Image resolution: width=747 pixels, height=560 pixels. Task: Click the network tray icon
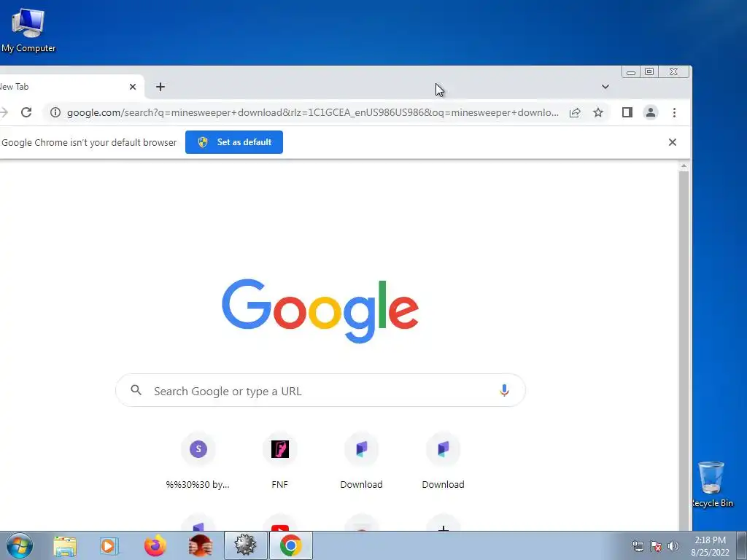click(638, 546)
